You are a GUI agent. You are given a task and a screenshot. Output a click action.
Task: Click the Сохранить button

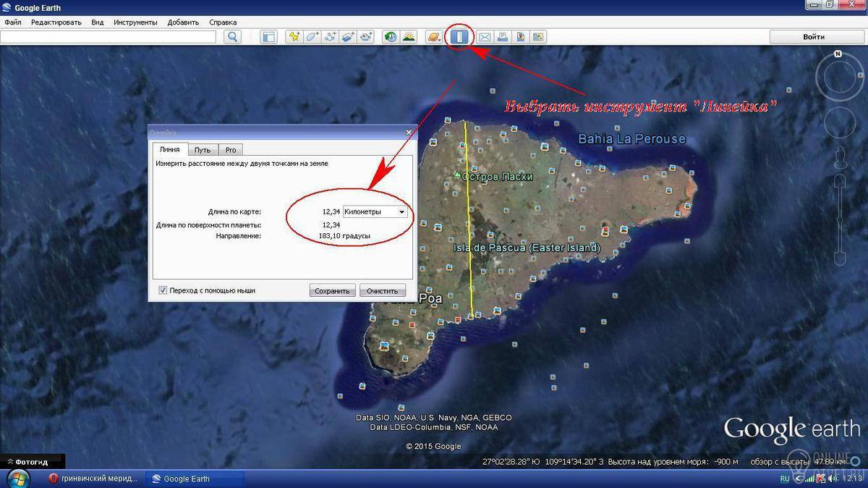[x=333, y=291]
